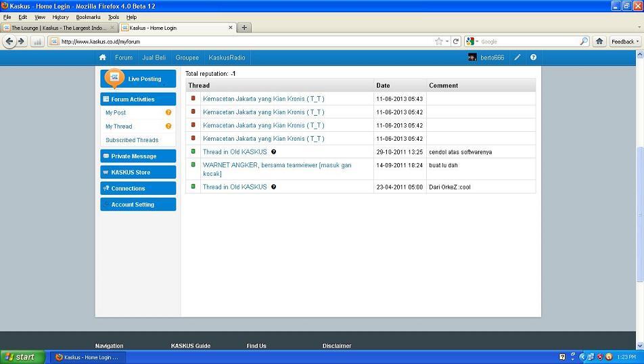Open Jual Beli in navbar
Image resolution: width=644 pixels, height=364 pixels.
tap(154, 58)
